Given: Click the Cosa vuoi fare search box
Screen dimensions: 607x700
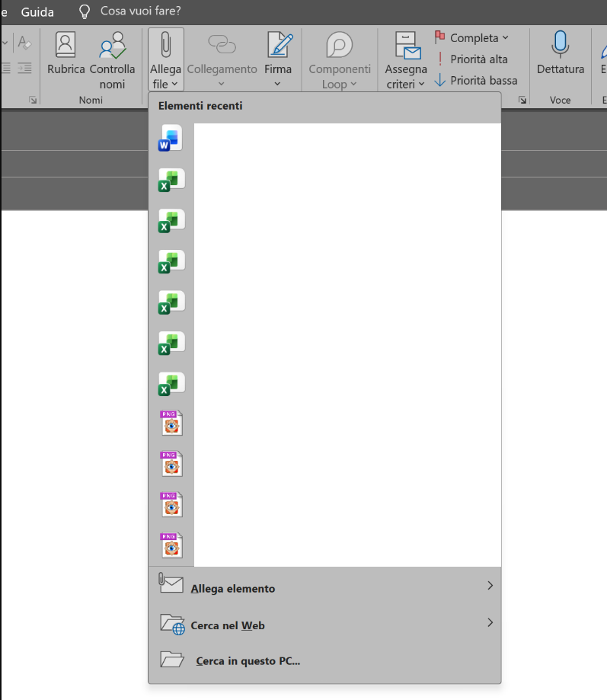Looking at the screenshot, I should point(141,11).
